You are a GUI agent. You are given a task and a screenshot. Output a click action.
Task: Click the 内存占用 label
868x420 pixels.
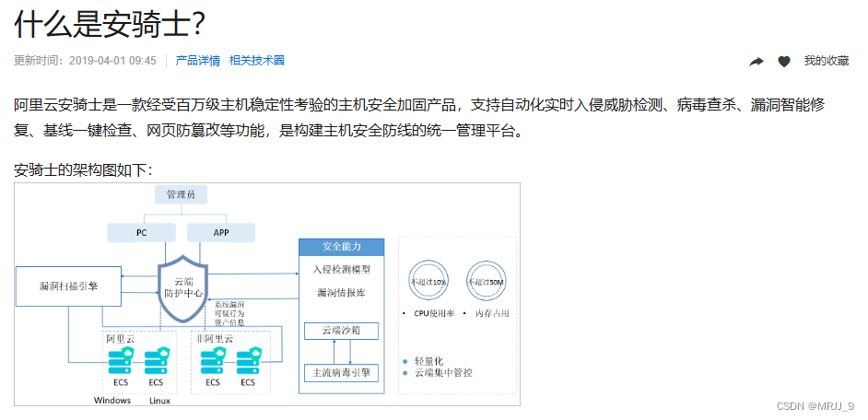tap(493, 313)
